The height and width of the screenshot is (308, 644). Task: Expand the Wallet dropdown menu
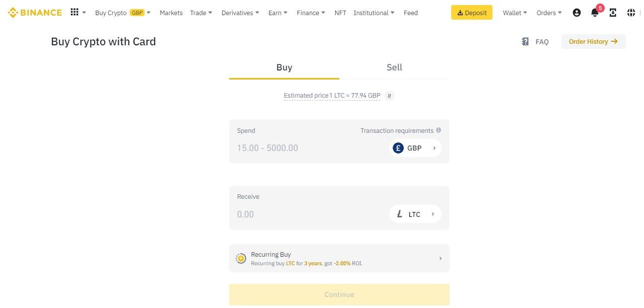click(x=515, y=13)
